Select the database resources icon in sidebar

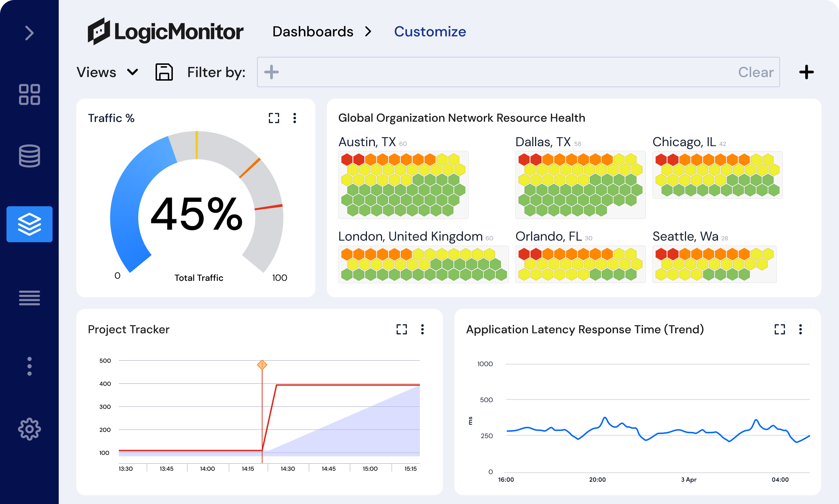coord(29,156)
